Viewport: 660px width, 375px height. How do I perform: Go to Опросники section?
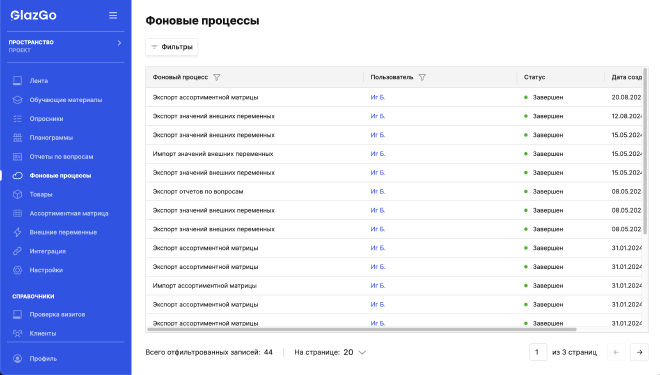(x=46, y=119)
